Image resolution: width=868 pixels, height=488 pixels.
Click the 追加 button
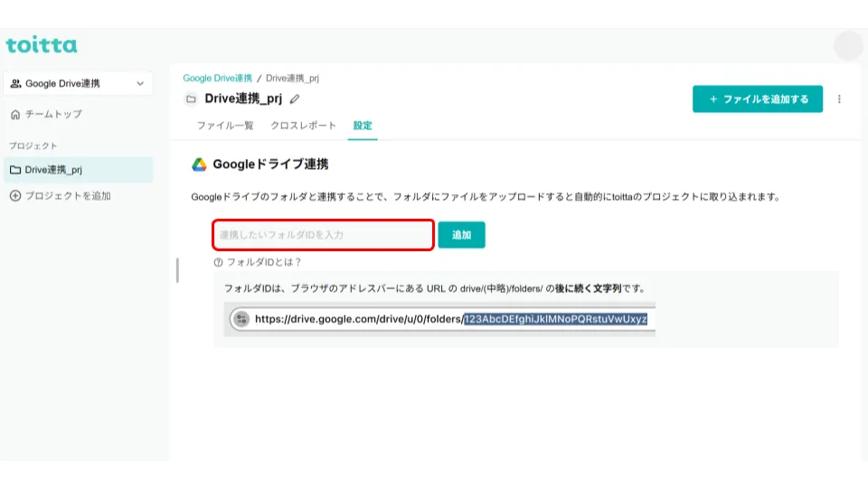pyautogui.click(x=461, y=235)
